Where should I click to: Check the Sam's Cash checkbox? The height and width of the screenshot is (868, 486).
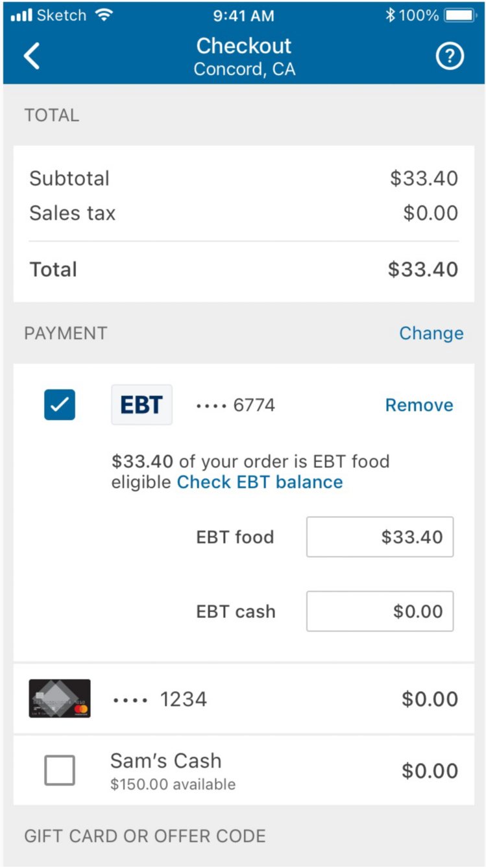[60, 770]
